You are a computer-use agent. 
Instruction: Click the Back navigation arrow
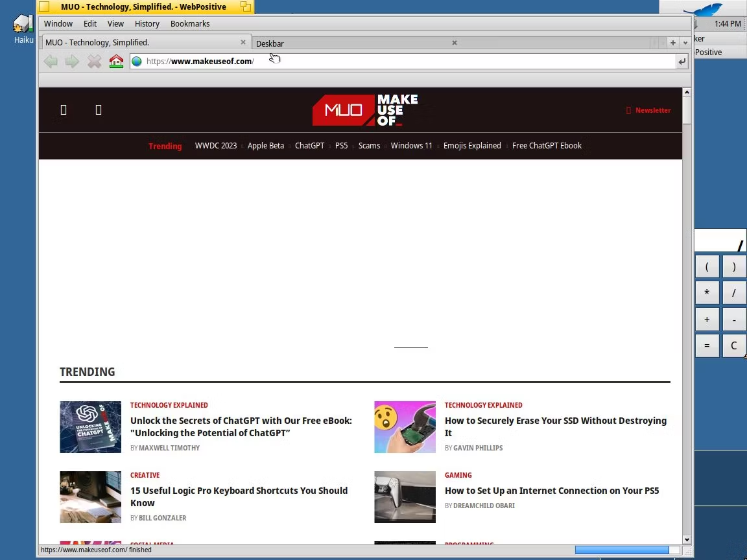(x=51, y=61)
